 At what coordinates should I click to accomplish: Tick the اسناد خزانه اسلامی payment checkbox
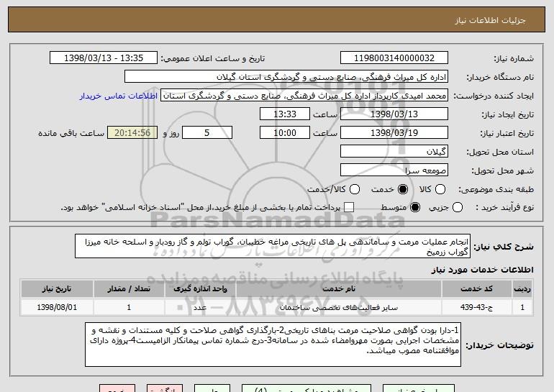pos(349,208)
